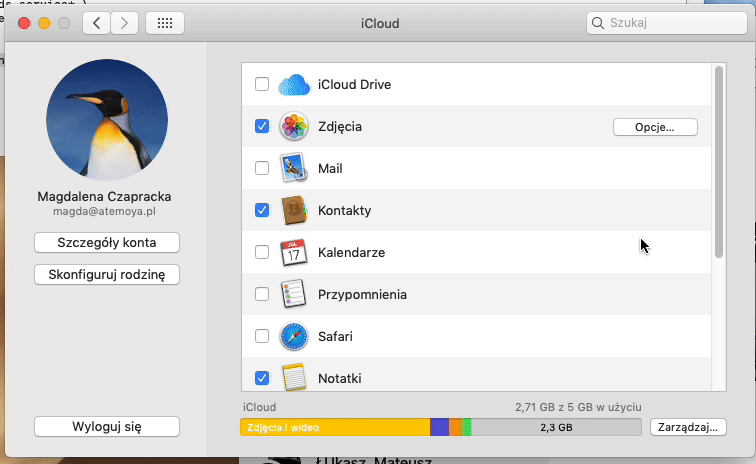Click the Safari compass icon
The height and width of the screenshot is (464, 756).
click(294, 336)
